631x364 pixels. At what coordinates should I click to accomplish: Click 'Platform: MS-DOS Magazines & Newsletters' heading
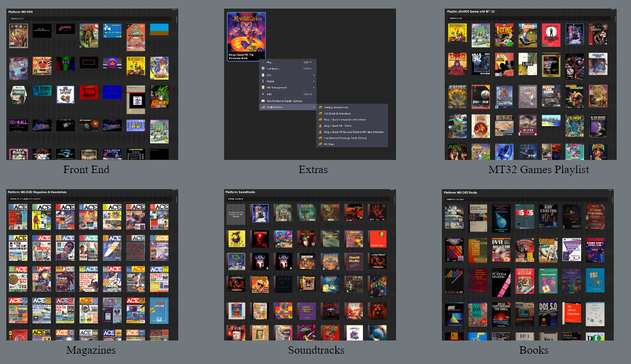pyautogui.click(x=37, y=192)
